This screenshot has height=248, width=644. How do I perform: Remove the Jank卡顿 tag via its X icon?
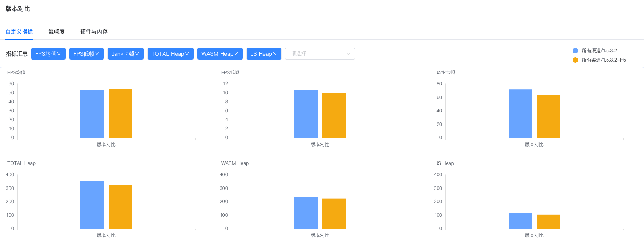(x=137, y=54)
